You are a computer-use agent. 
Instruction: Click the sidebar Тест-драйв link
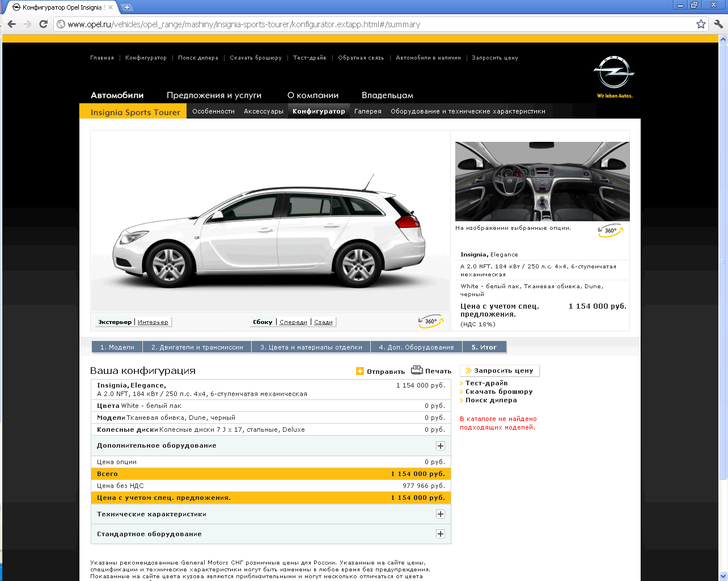486,383
